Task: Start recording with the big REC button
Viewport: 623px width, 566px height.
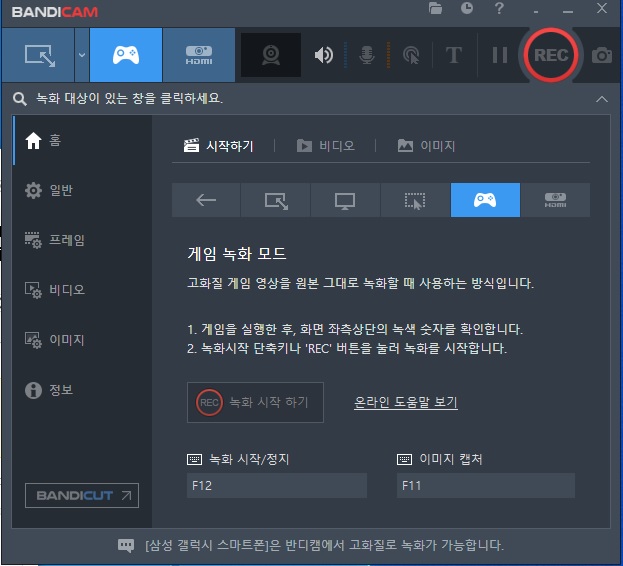Action: coord(551,55)
